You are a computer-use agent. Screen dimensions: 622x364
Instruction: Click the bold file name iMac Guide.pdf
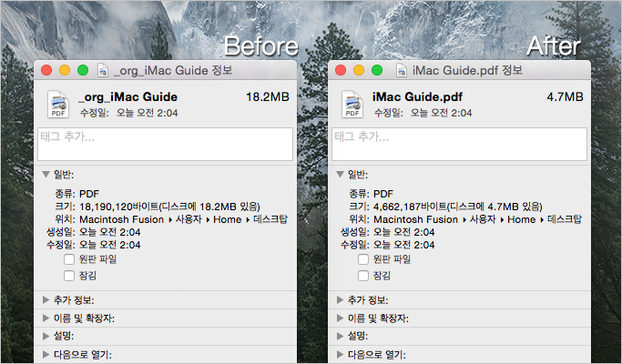tap(417, 97)
